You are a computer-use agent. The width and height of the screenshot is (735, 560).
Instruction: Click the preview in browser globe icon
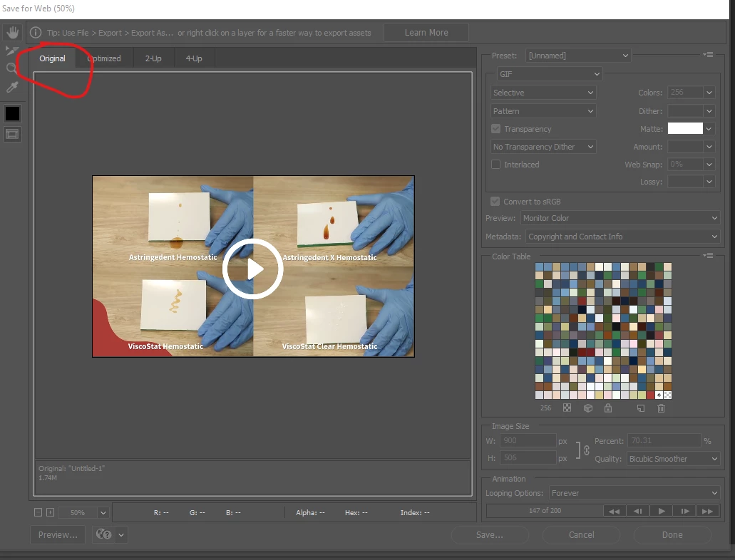[x=103, y=534]
